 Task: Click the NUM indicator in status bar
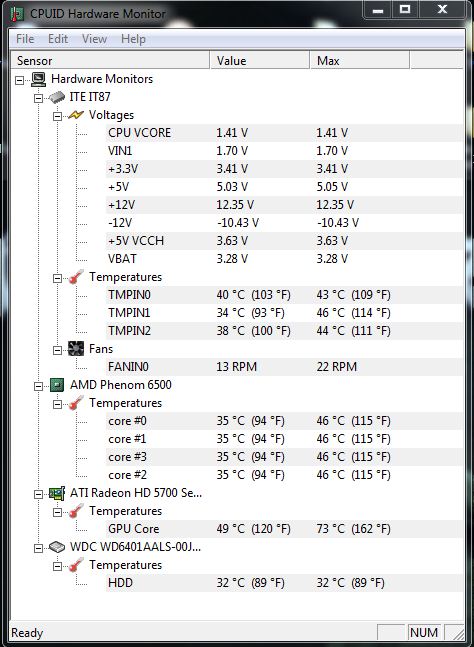click(424, 633)
